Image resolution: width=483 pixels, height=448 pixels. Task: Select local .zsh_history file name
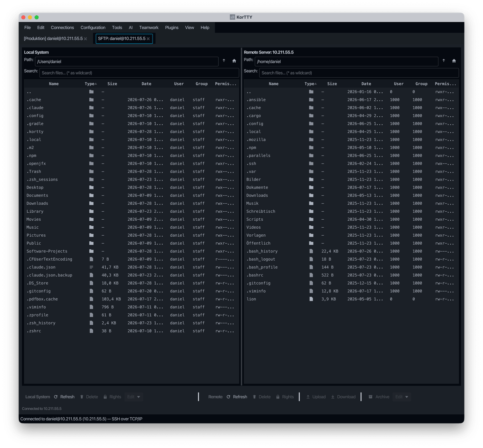41,323
